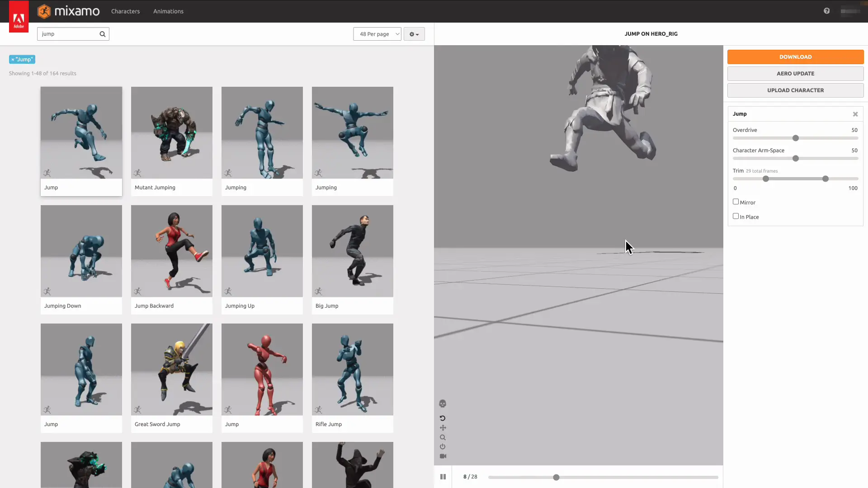
Task: Select the red character Jump thumbnail
Action: coord(262,369)
